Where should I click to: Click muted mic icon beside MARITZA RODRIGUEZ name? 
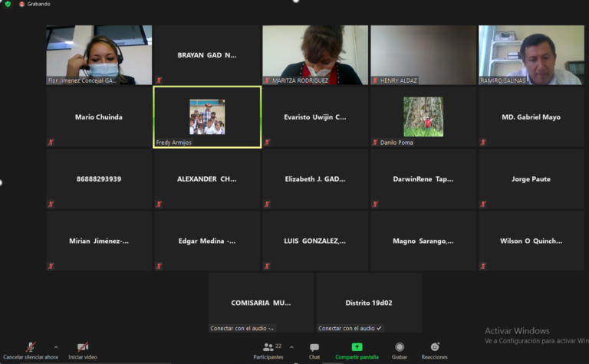point(268,80)
